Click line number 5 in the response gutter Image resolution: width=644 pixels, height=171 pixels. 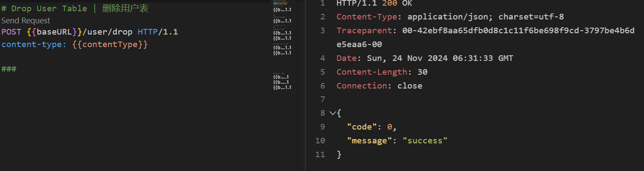323,72
